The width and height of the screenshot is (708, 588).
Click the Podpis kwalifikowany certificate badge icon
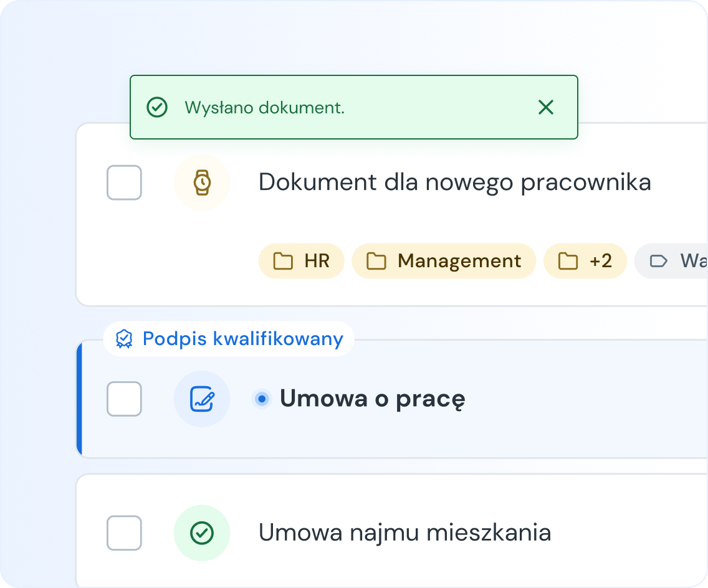tap(125, 339)
